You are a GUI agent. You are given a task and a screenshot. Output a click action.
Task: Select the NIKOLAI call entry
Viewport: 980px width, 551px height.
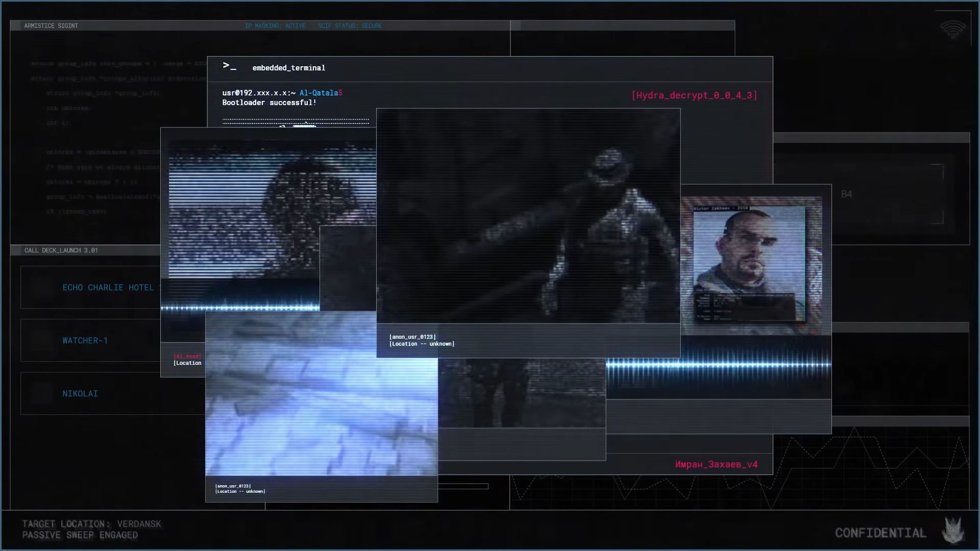point(80,393)
